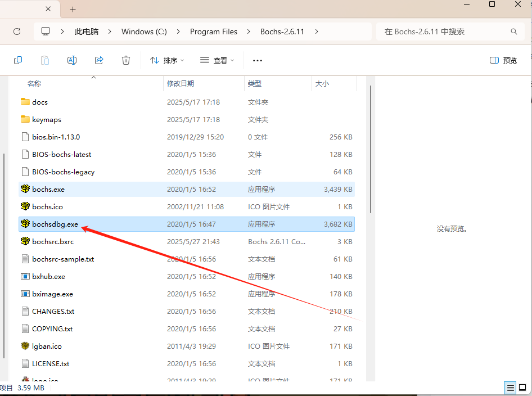Viewport: 532px width, 396px height.
Task: Click the bxhub.exe application icon
Action: [25, 276]
